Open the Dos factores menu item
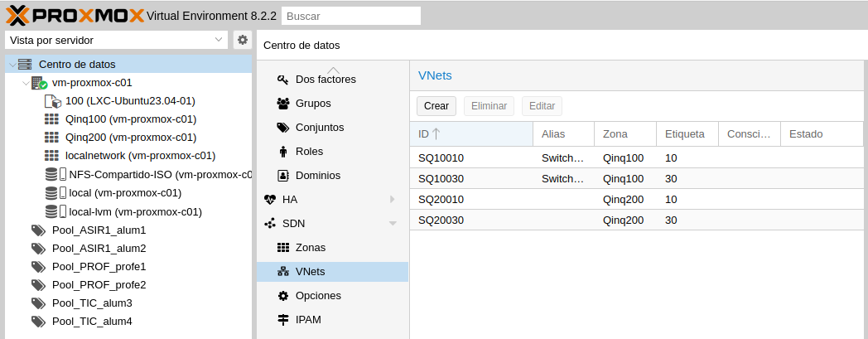Image resolution: width=868 pixels, height=339 pixels. point(332,80)
